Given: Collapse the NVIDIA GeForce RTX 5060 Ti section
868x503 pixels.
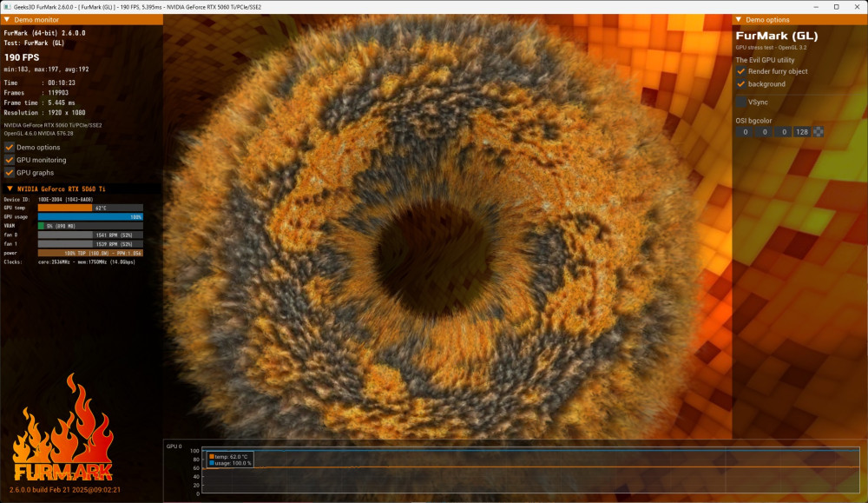Looking at the screenshot, I should (x=10, y=189).
